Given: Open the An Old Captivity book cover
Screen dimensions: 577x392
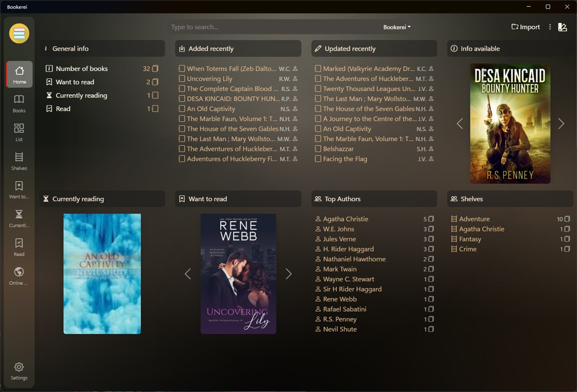Looking at the screenshot, I should click(102, 273).
